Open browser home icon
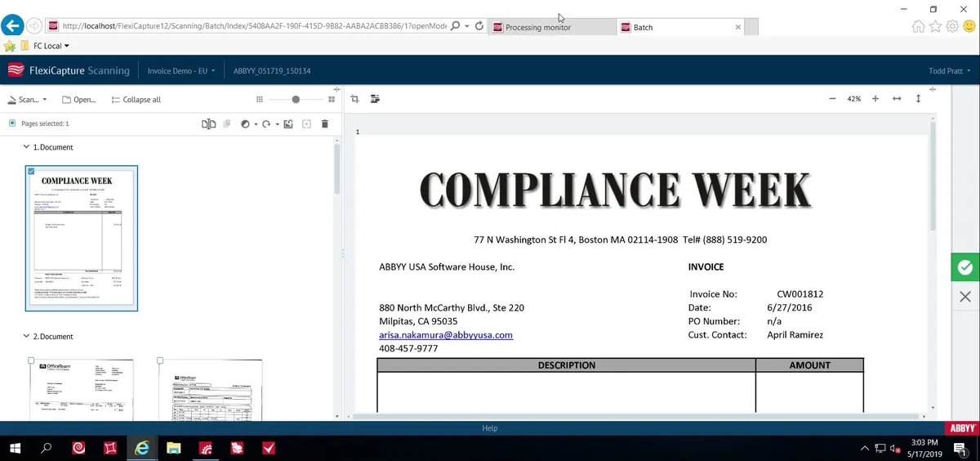Image resolution: width=980 pixels, height=461 pixels. 919,26
